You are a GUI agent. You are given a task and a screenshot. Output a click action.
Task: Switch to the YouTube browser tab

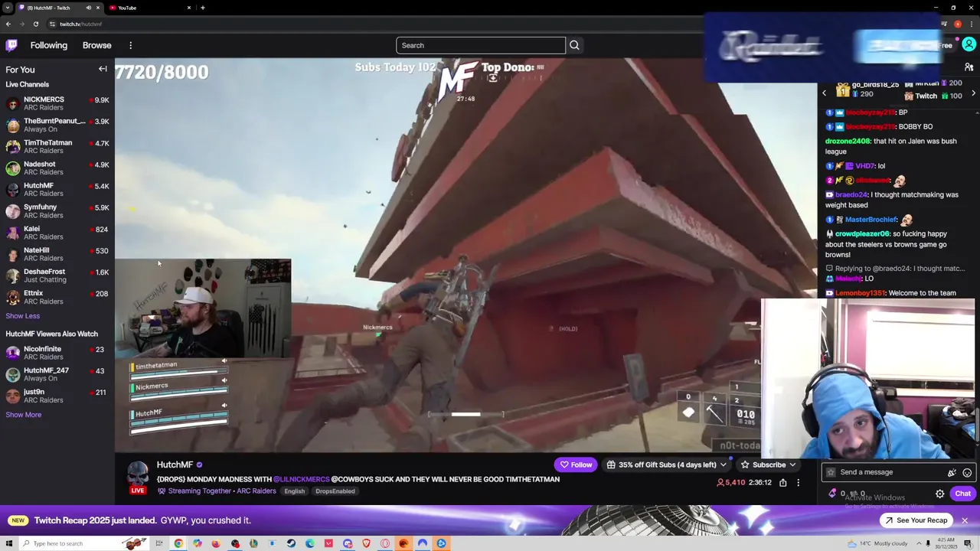tap(149, 8)
